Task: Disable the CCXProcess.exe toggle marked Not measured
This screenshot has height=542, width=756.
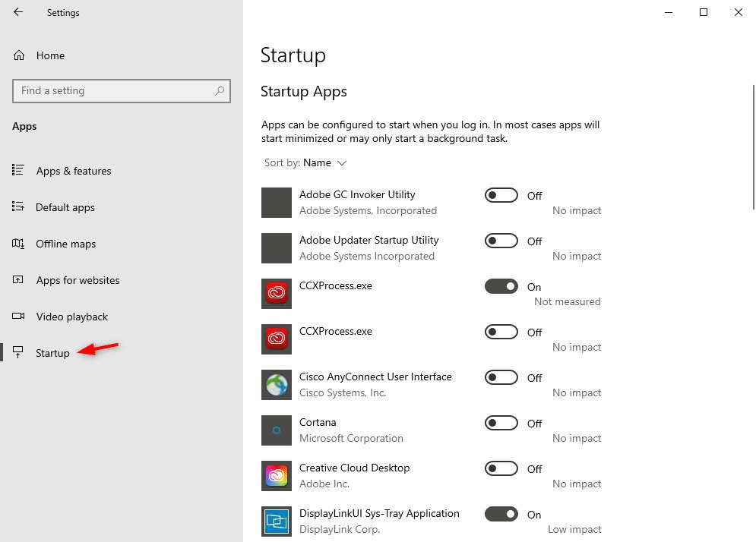Action: [x=501, y=286]
